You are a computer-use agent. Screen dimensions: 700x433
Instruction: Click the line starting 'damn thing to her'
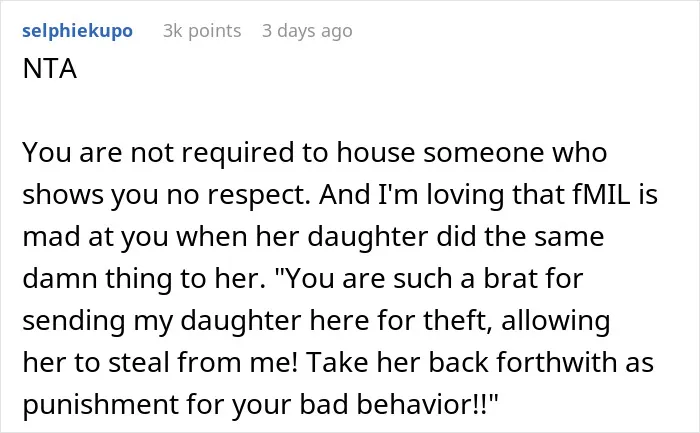pos(303,279)
